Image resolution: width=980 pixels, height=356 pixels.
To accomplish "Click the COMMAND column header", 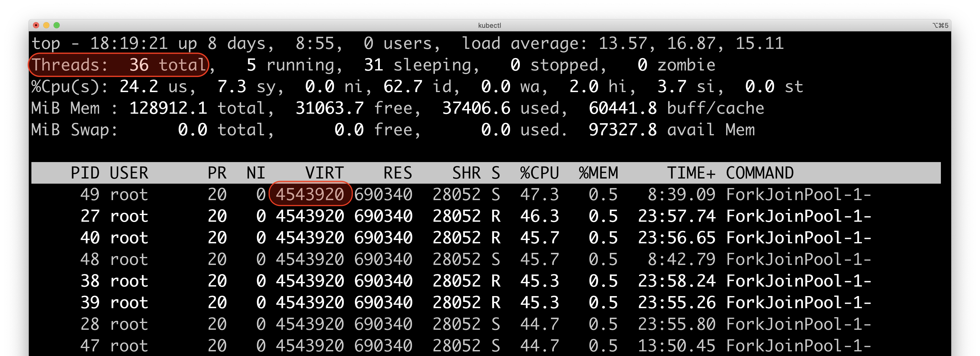I will [759, 173].
